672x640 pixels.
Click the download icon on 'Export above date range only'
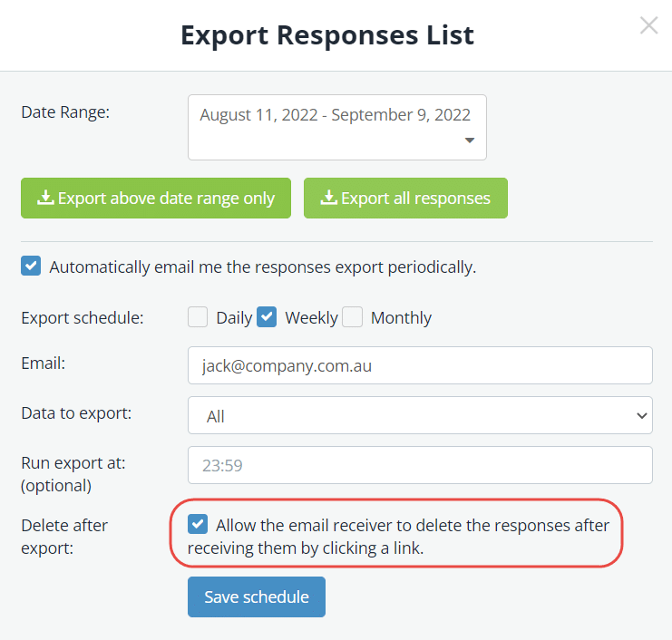[45, 199]
